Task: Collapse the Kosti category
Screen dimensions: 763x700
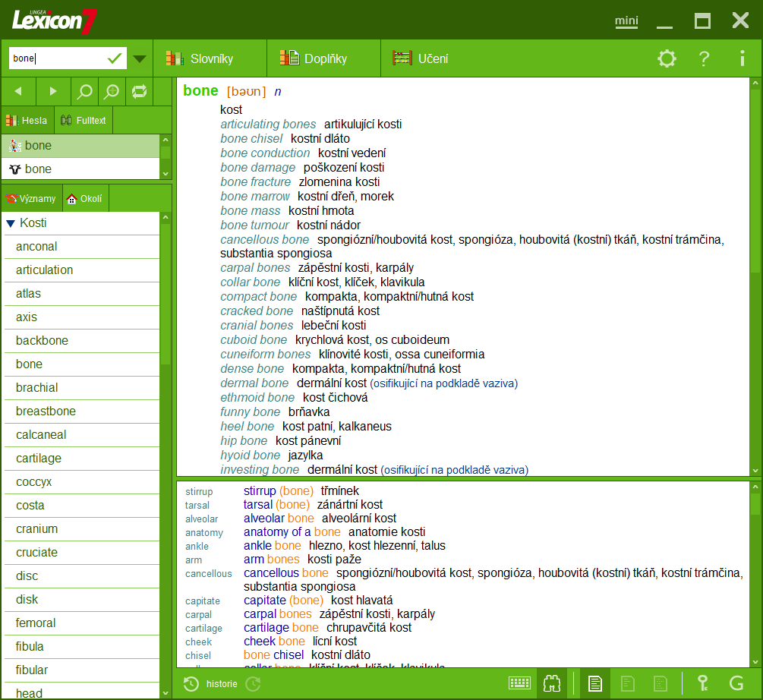Action: 11,223
